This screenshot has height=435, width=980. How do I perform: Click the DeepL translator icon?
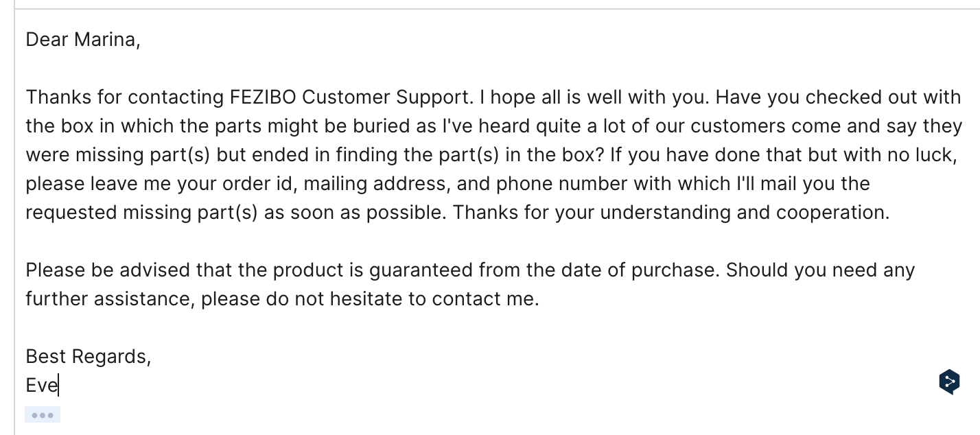[x=949, y=381]
